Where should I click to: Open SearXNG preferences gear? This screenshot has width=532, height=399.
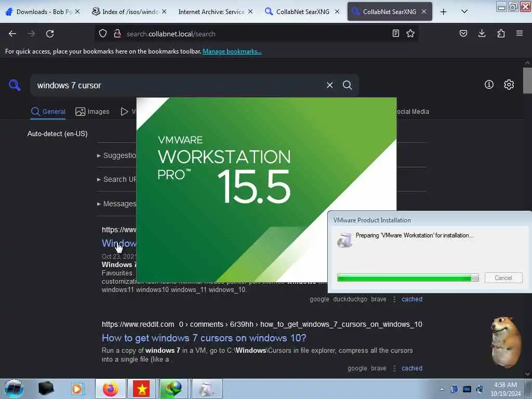click(x=509, y=85)
